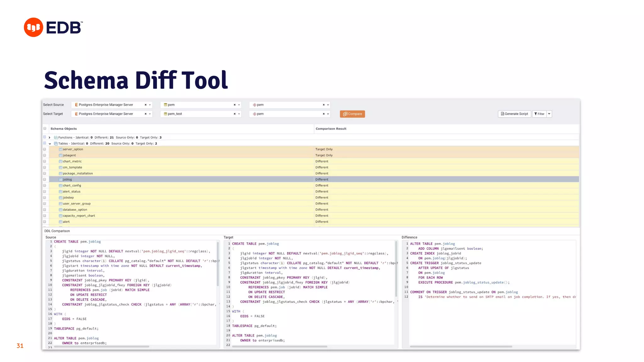Clear the target schema pem selection
The height and width of the screenshot is (362, 644).
tap(324, 114)
